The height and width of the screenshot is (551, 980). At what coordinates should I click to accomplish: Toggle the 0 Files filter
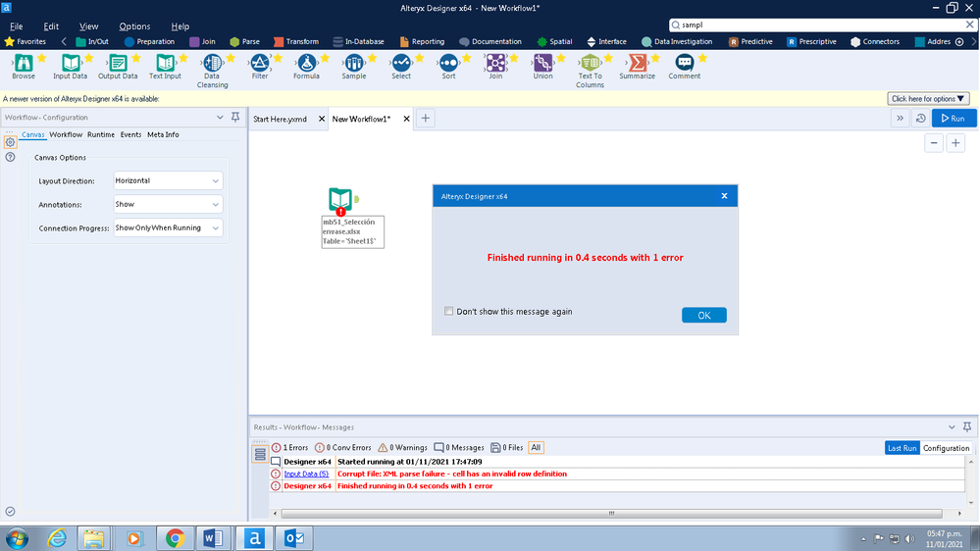coord(507,447)
